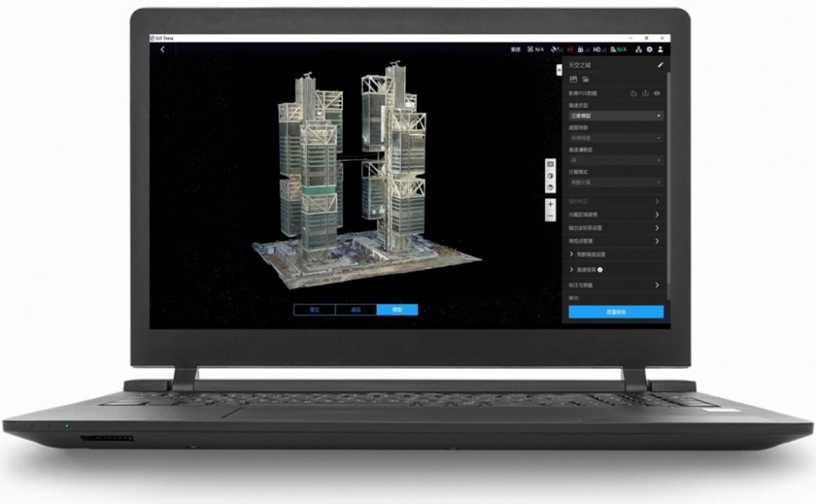Expand the region of interest modeling row
This screenshot has height=504, width=816.
click(615, 214)
